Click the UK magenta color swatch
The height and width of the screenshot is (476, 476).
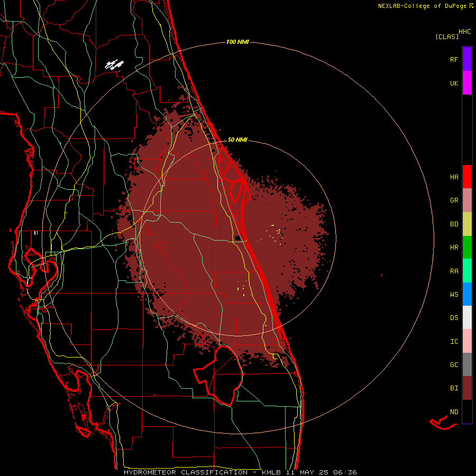(467, 83)
